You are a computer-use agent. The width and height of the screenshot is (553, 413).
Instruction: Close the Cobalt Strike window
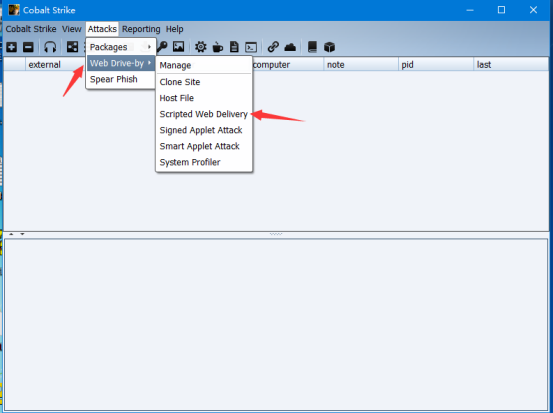(533, 10)
